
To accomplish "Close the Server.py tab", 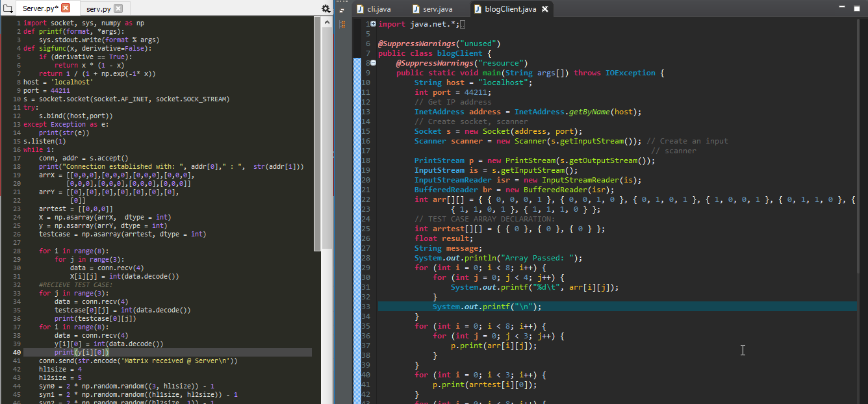I will click(66, 8).
